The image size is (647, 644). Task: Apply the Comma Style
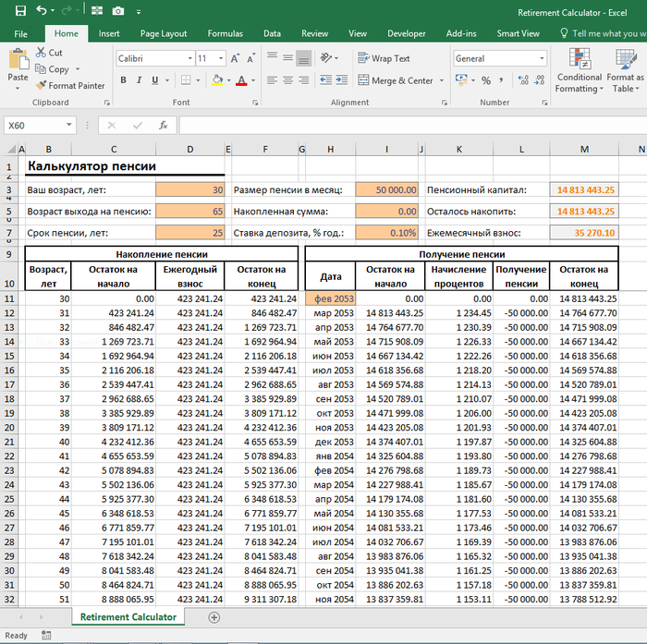point(501,80)
